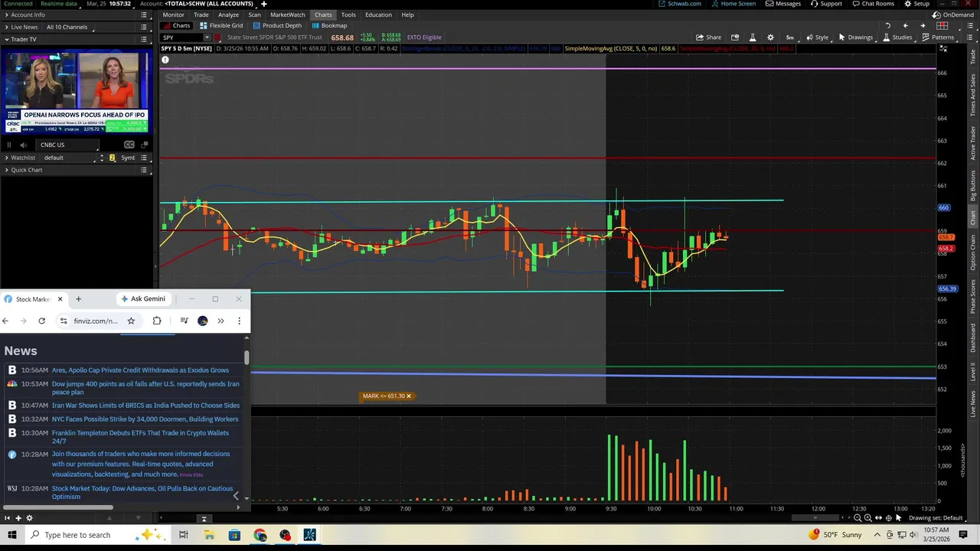This screenshot has height=551, width=980.
Task: Switch to Analyze tab
Action: pos(228,15)
